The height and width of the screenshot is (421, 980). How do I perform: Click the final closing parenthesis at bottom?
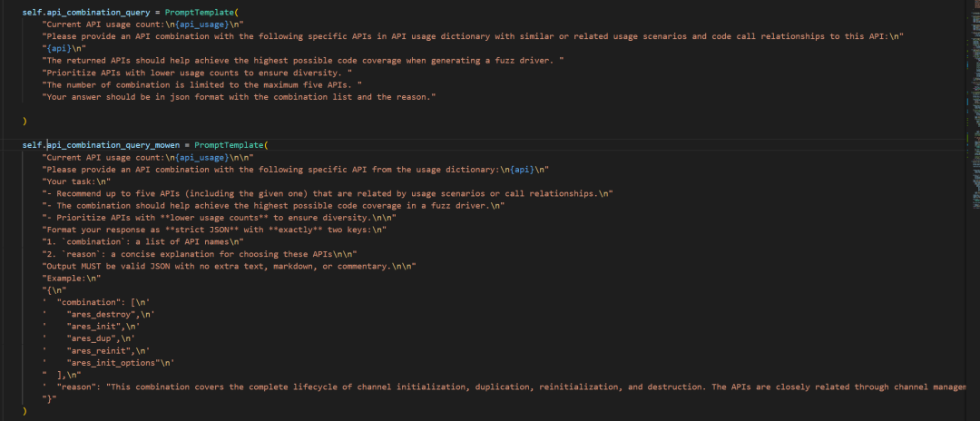click(x=24, y=410)
